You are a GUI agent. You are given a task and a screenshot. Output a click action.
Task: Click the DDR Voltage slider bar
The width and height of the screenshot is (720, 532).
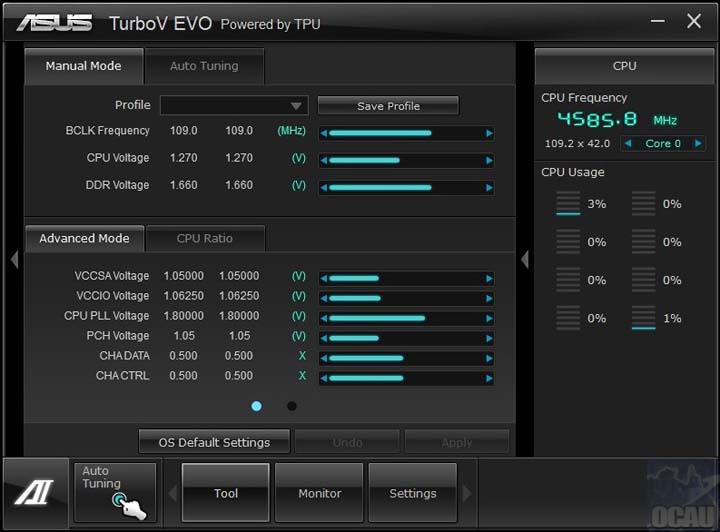[406, 188]
